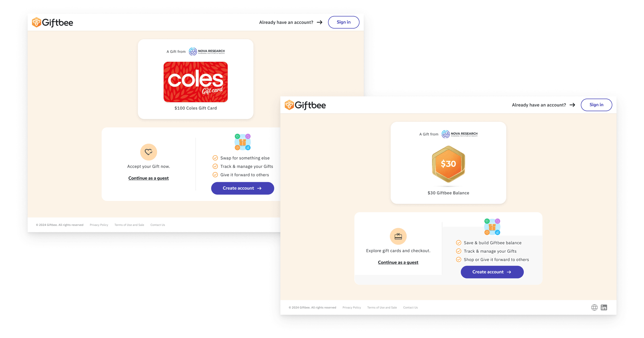Click the Nova Research logo on $30 balance card
Viewport: 644px width, 338px height.
(x=460, y=134)
